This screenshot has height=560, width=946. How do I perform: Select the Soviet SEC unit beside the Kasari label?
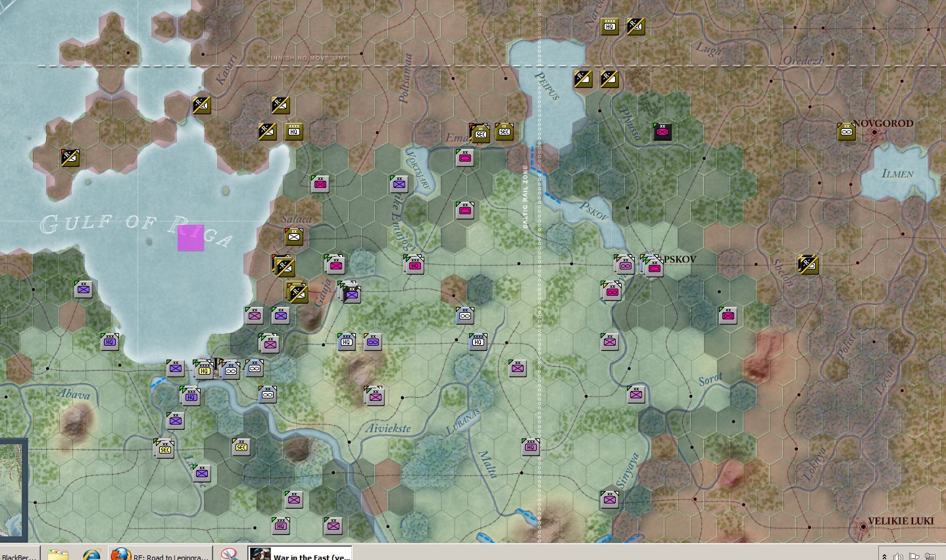(201, 105)
